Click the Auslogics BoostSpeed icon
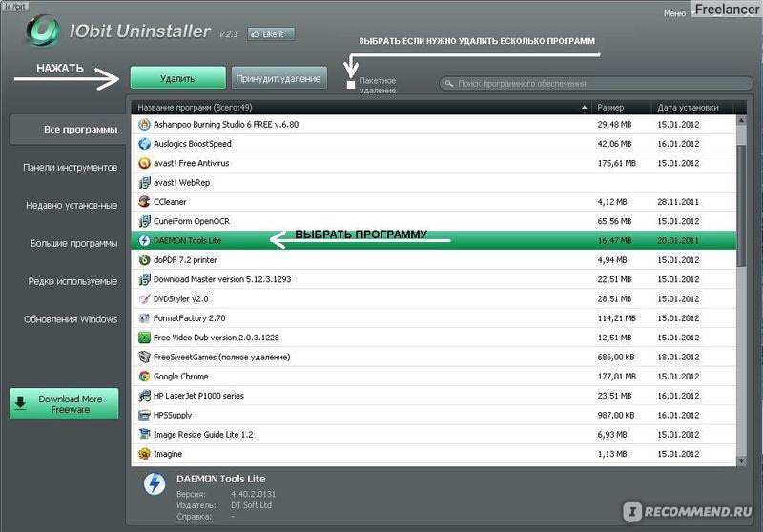763x532 pixels. click(145, 144)
